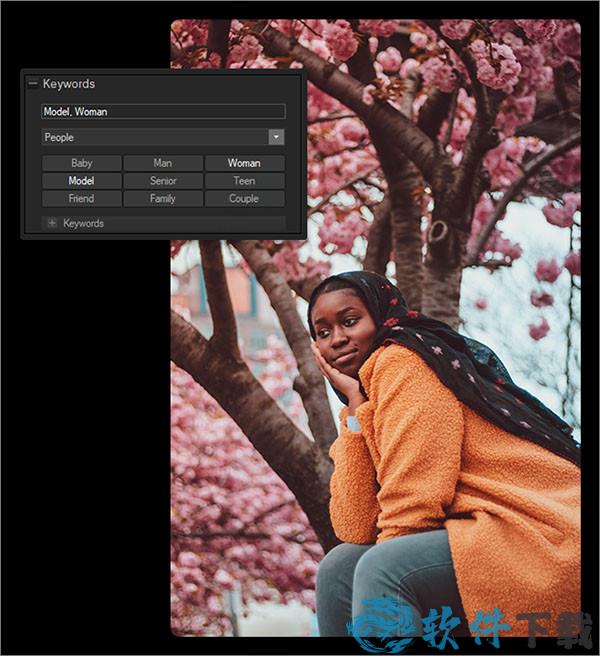This screenshot has height=656, width=600.
Task: Apply the Family keyword
Action: click(163, 199)
